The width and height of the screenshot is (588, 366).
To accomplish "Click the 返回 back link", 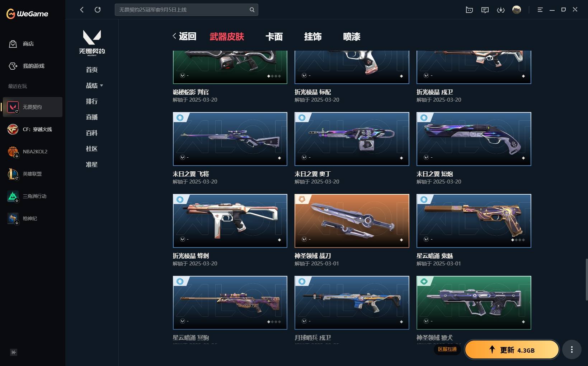I will [184, 36].
